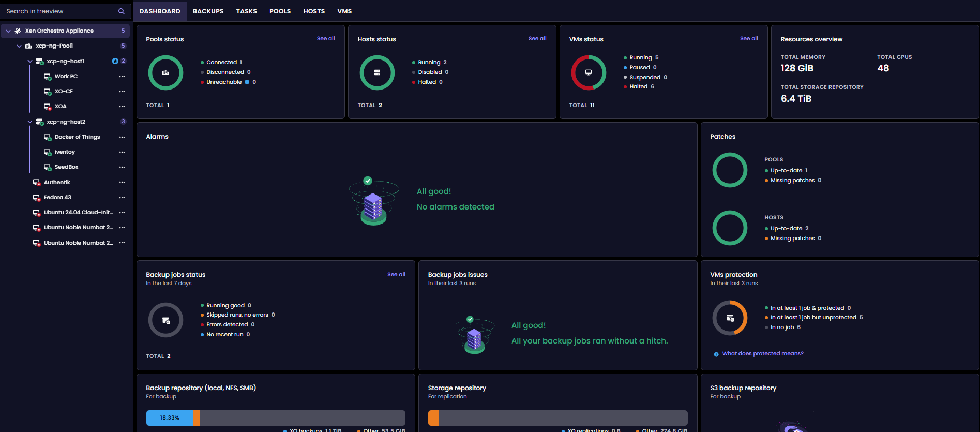The height and width of the screenshot is (432, 980).
Task: Collapse the xcp-ng-host2 host node
Action: pyautogui.click(x=30, y=122)
